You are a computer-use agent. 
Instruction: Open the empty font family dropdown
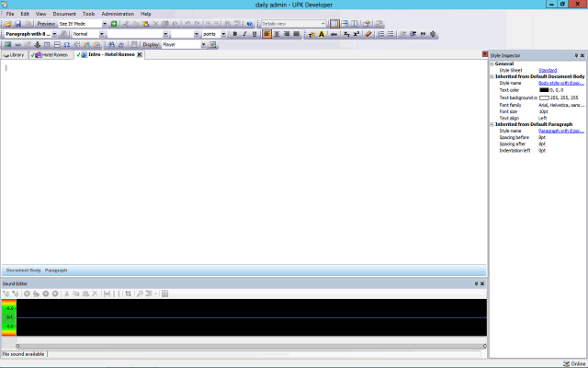[x=165, y=34]
